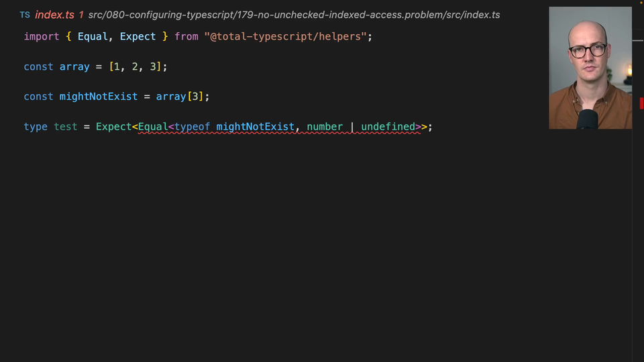644x362 pixels.
Task: Click the undefined type in the union
Action: [388, 127]
